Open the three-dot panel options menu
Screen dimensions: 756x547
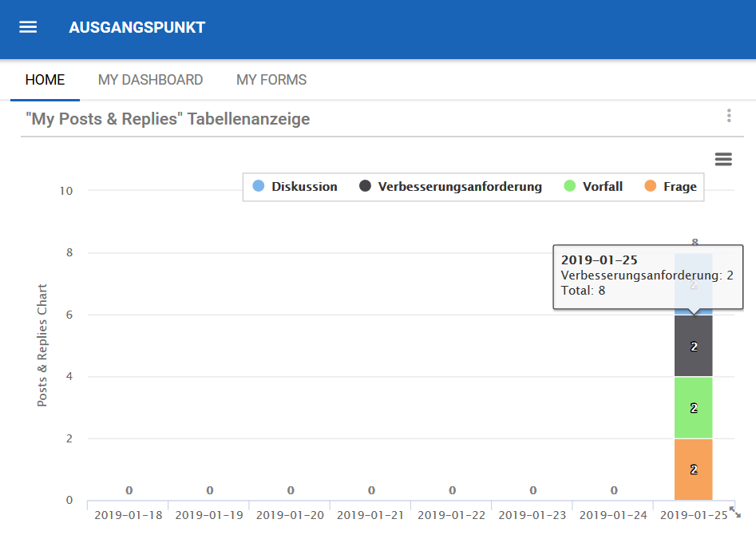tap(729, 117)
